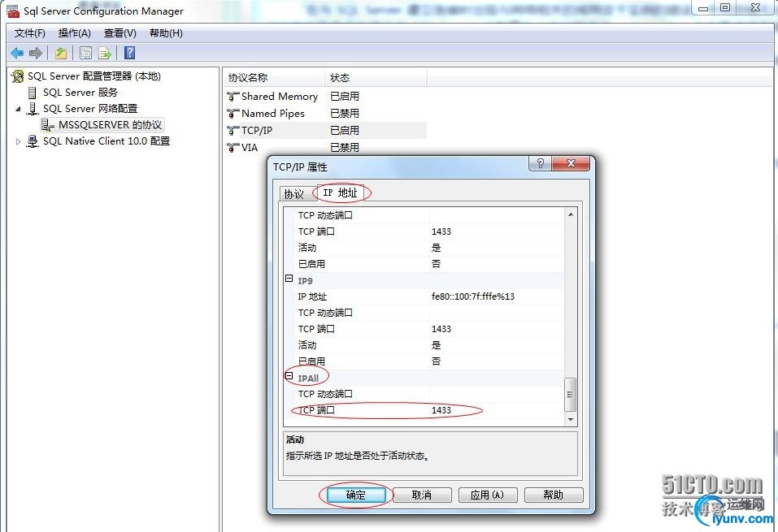Screen dimensions: 778x532
Task: Click the 确定 button
Action: tap(354, 495)
